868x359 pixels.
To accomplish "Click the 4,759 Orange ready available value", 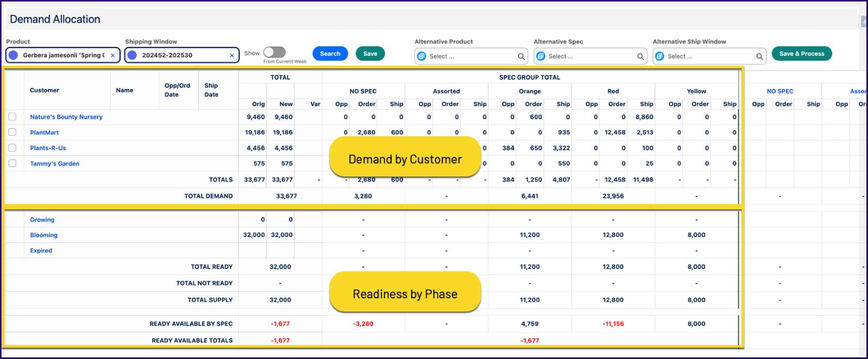I will pyautogui.click(x=529, y=324).
